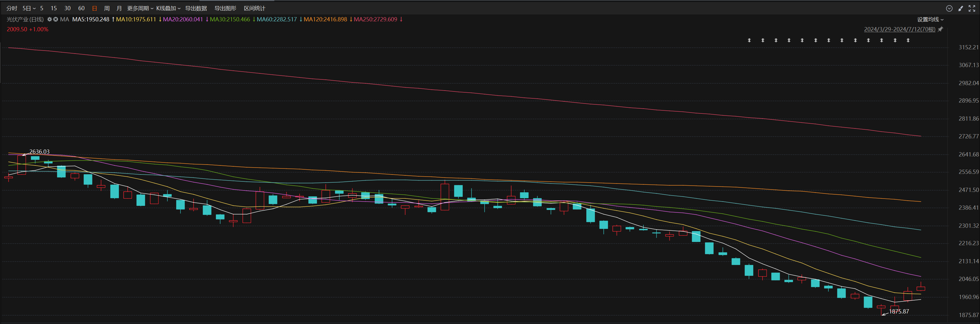Click the 2301.32 price axis label
This screenshot has width=980, height=324.
pyautogui.click(x=969, y=226)
